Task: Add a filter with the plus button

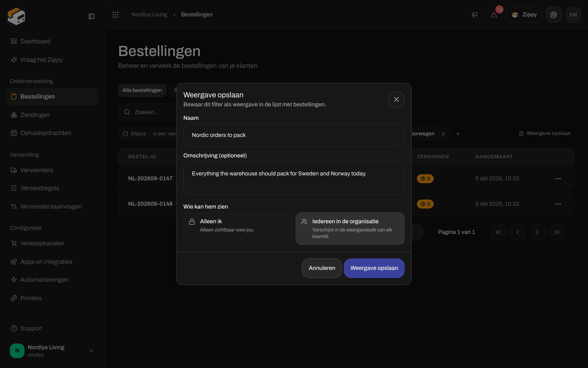Action: pyautogui.click(x=458, y=134)
